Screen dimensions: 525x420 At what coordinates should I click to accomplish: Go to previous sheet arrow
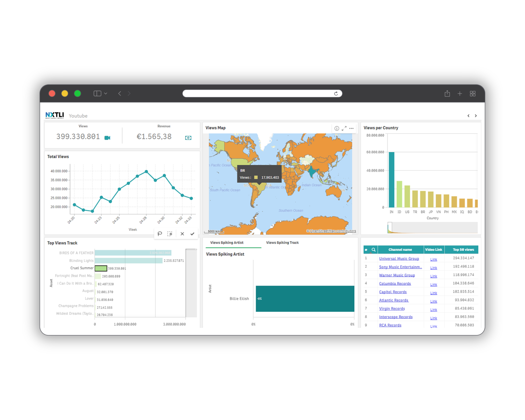click(468, 116)
